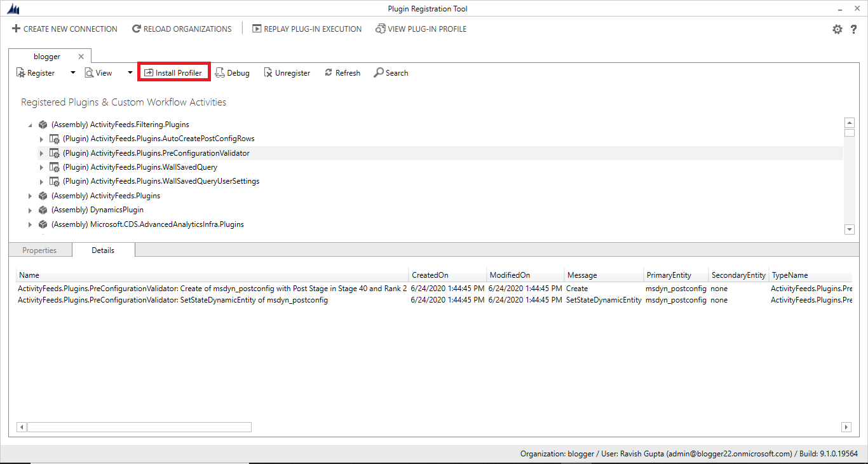Click WallSavedQueryUserSettings plugin icon
Viewport: 868px width, 464px height.
coord(55,181)
